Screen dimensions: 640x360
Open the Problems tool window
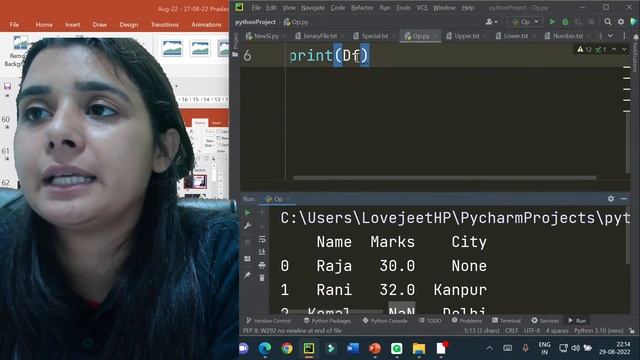coord(467,321)
